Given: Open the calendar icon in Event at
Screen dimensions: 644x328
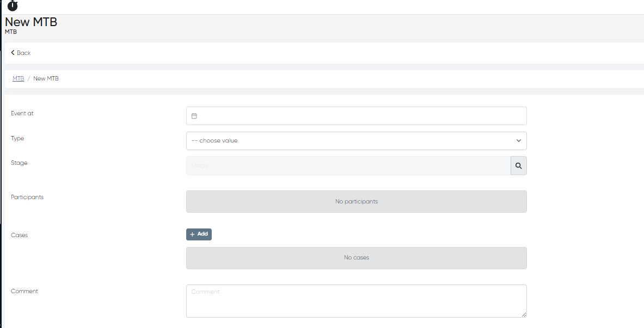Looking at the screenshot, I should click(194, 116).
